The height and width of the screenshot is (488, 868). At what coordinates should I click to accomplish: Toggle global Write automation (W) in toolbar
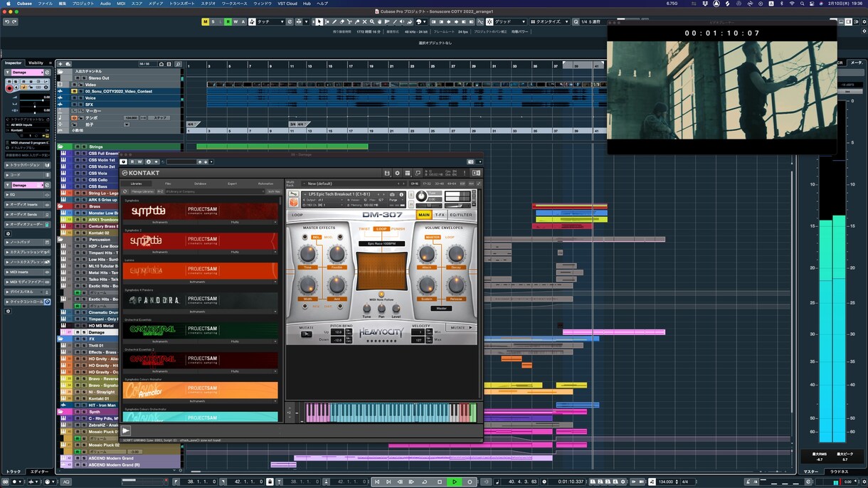[235, 22]
